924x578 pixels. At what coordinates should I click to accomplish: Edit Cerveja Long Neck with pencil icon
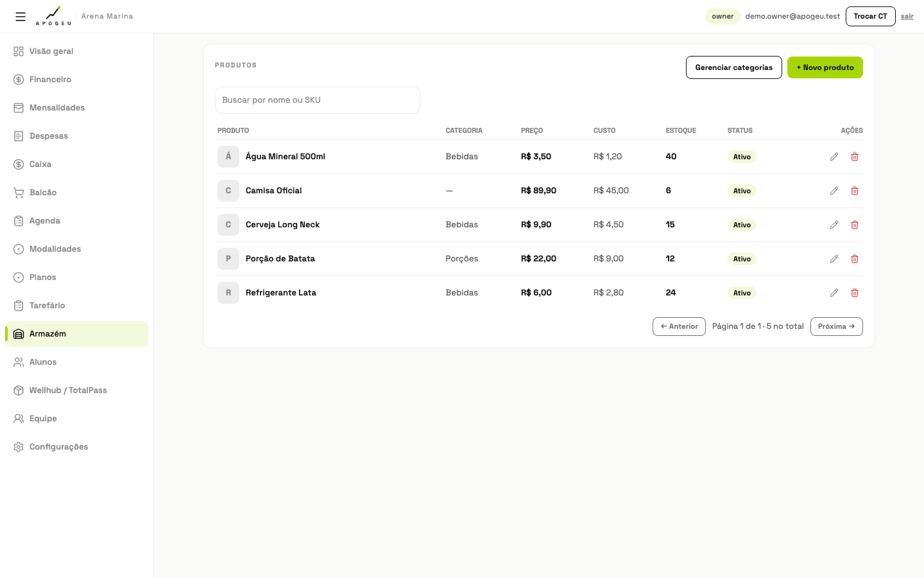pos(834,225)
